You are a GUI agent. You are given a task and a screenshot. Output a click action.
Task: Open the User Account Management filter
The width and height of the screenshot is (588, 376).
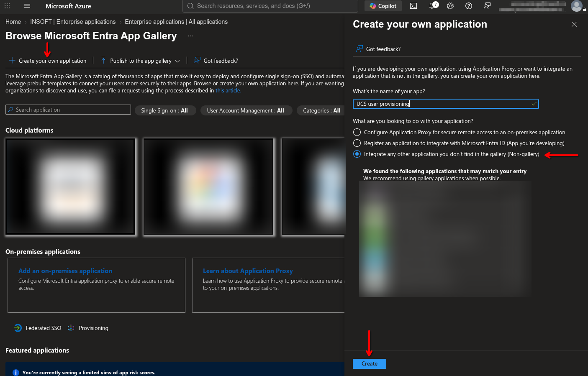coord(246,110)
